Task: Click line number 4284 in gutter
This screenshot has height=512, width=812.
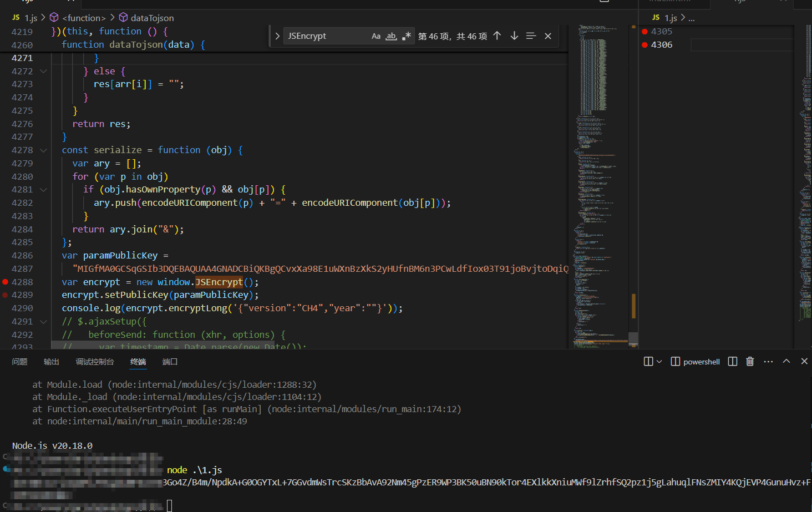Action: coord(22,230)
